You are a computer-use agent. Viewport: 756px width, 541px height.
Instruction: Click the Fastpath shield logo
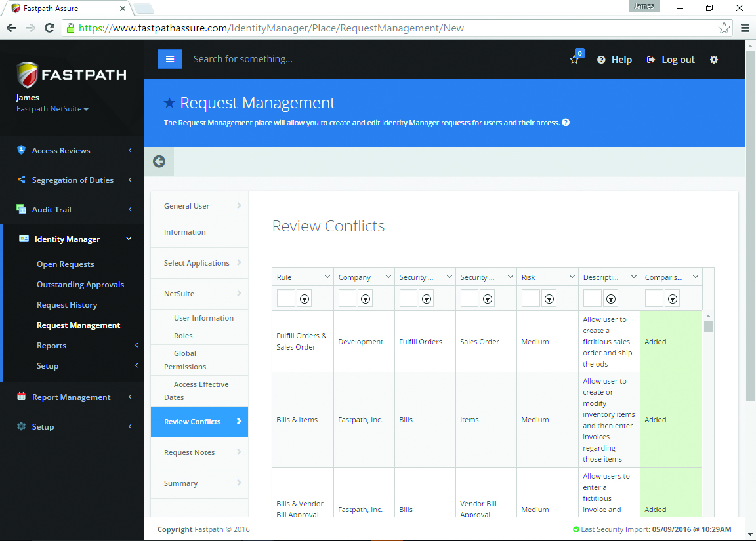click(x=28, y=75)
